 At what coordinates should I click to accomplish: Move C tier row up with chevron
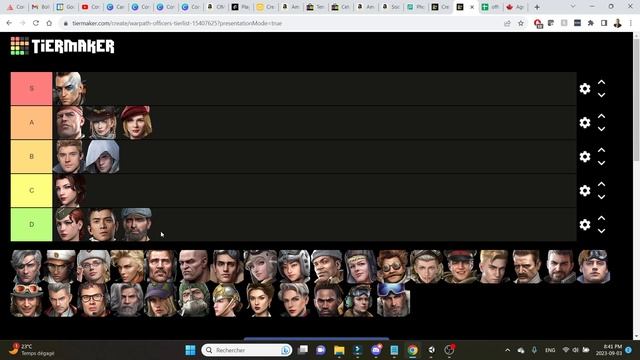pos(601,184)
